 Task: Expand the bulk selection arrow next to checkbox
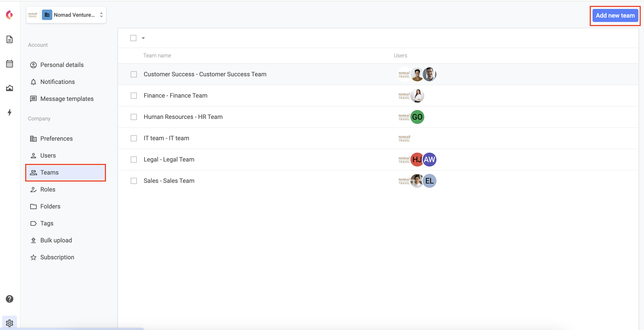(143, 38)
